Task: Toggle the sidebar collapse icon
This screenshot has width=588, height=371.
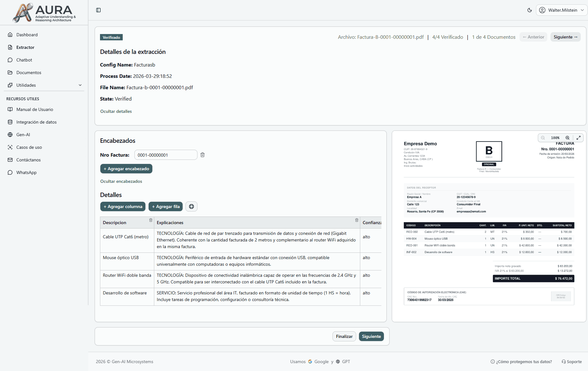Action: click(x=98, y=10)
